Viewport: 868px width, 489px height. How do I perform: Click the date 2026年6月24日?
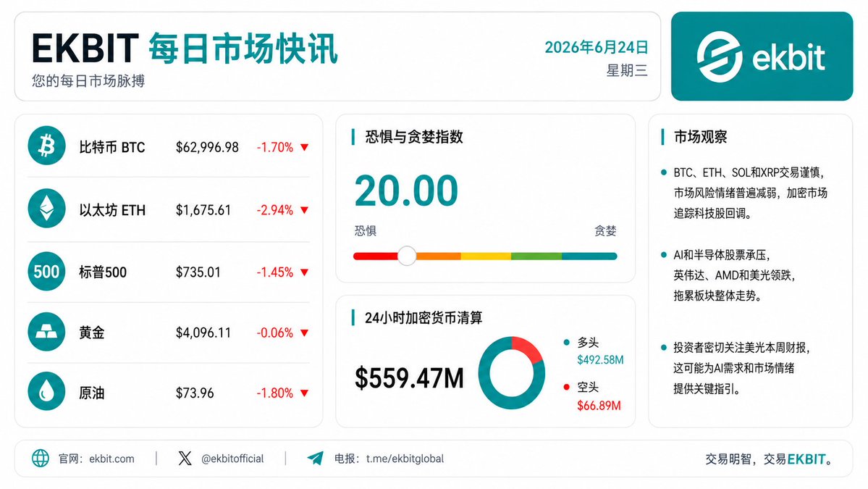(x=597, y=47)
